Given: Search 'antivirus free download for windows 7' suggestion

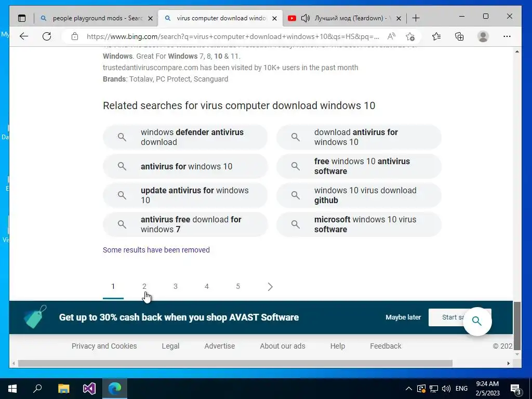Looking at the screenshot, I should pos(185,224).
